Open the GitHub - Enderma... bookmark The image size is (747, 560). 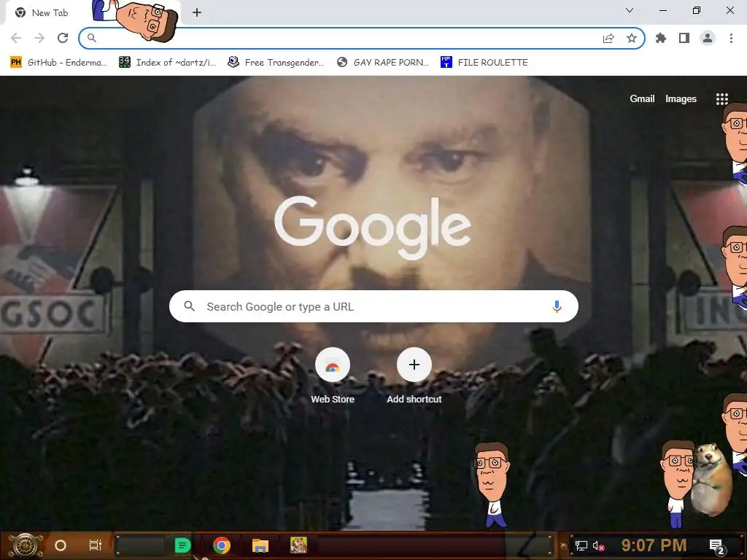click(x=58, y=63)
